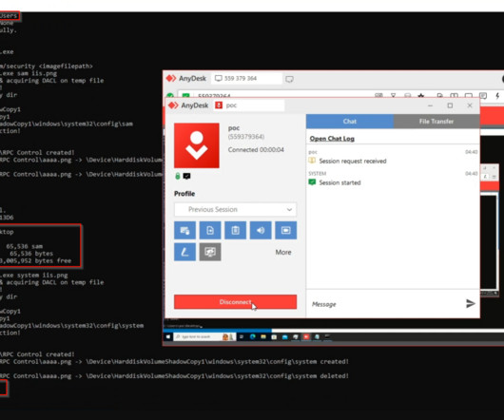This screenshot has height=420, width=504.
Task: Click the keyboard icon in remote toolbar
Action: pyautogui.click(x=378, y=95)
